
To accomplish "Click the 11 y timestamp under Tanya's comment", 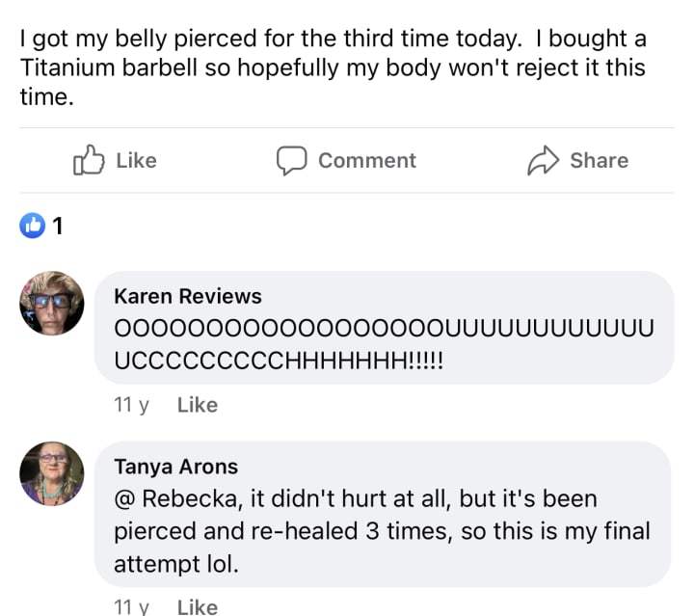I will click(x=131, y=606).
